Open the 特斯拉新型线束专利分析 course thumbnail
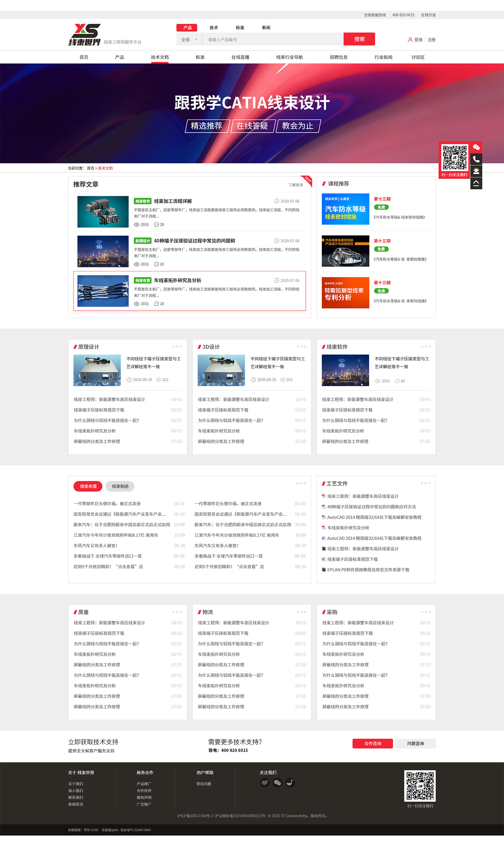The height and width of the screenshot is (846, 504). (345, 293)
